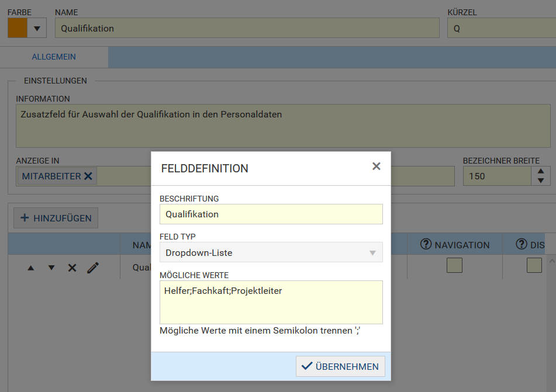Click the DIS column help question icon

click(x=522, y=244)
